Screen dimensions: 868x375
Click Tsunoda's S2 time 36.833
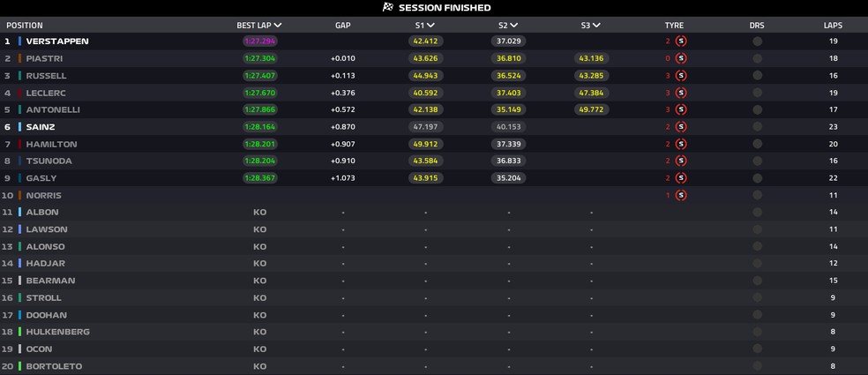[509, 161]
